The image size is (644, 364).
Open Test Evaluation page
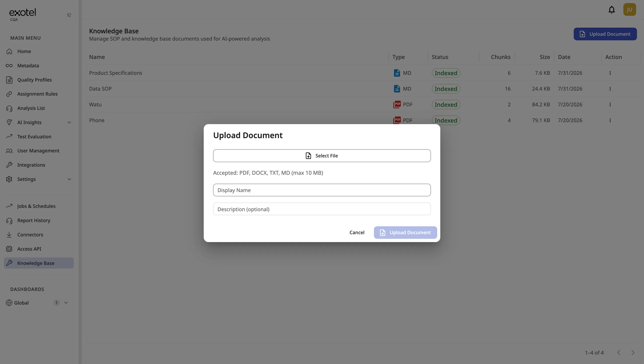(39, 137)
